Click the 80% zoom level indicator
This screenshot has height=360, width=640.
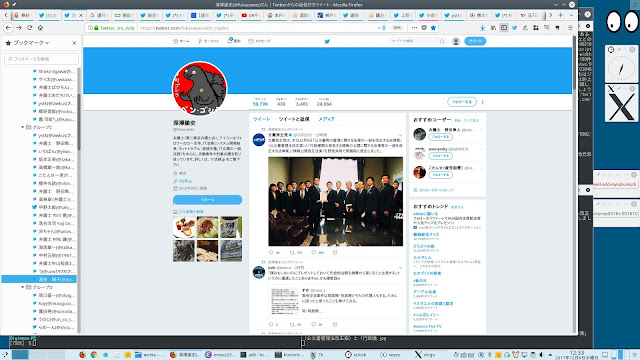397,28
